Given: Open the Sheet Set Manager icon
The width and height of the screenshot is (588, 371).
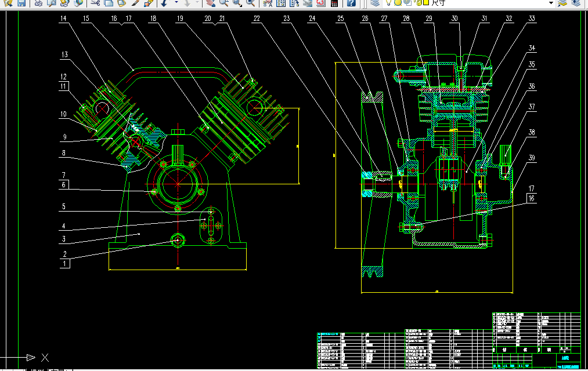Looking at the screenshot, I should click(307, 3).
